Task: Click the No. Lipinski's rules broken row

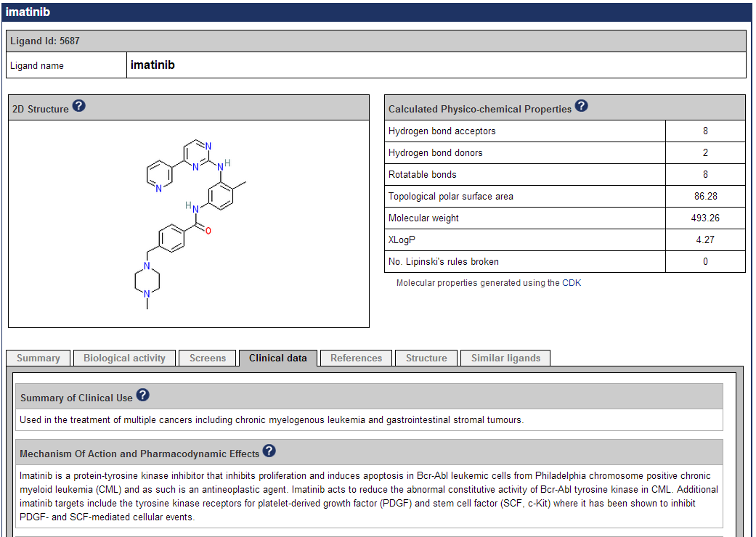Action: 443,262
